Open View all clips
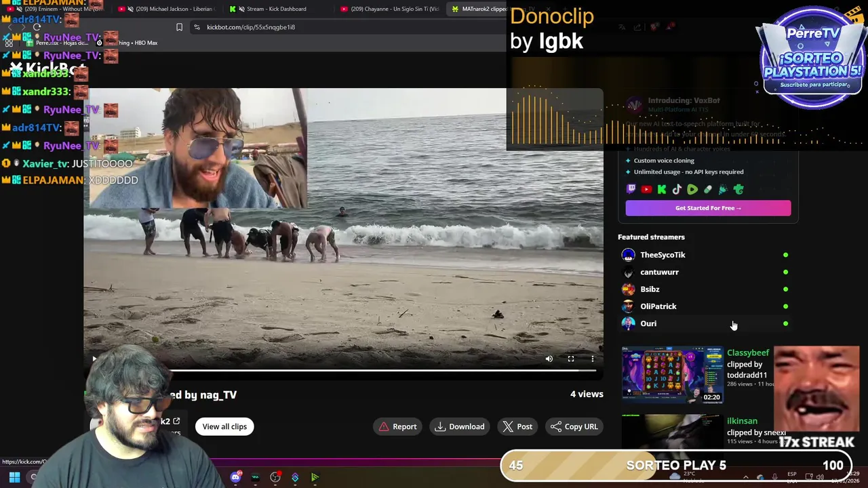 pyautogui.click(x=224, y=426)
